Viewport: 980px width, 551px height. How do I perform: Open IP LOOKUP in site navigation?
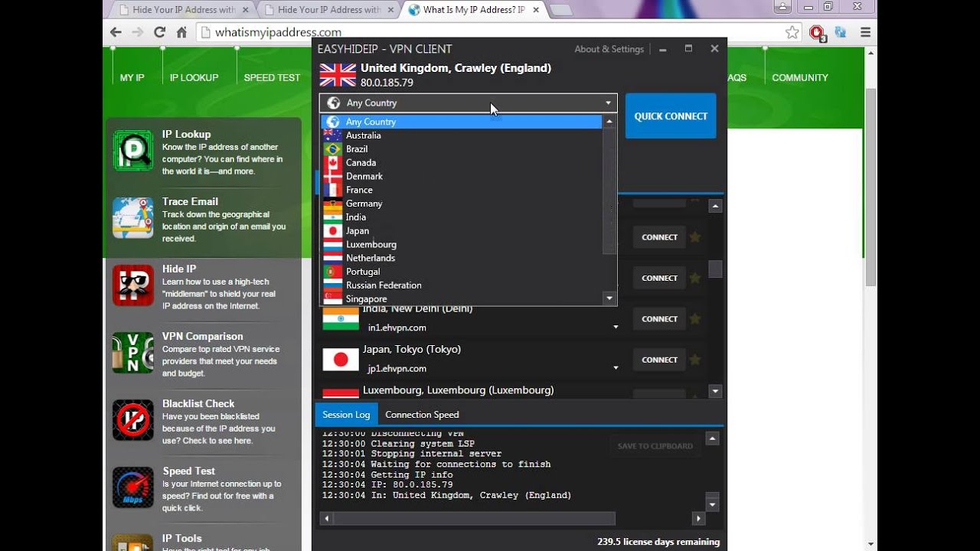click(194, 78)
